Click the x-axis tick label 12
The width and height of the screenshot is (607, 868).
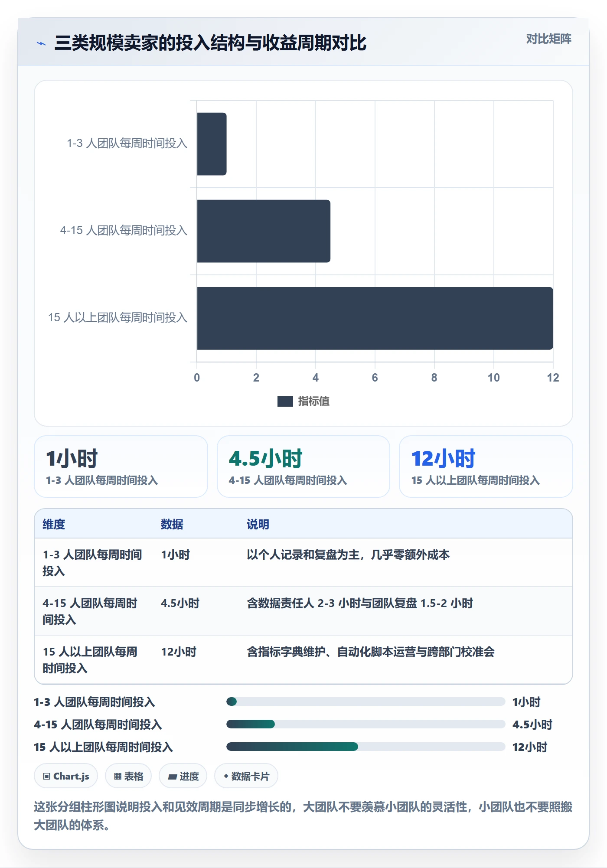pos(553,378)
